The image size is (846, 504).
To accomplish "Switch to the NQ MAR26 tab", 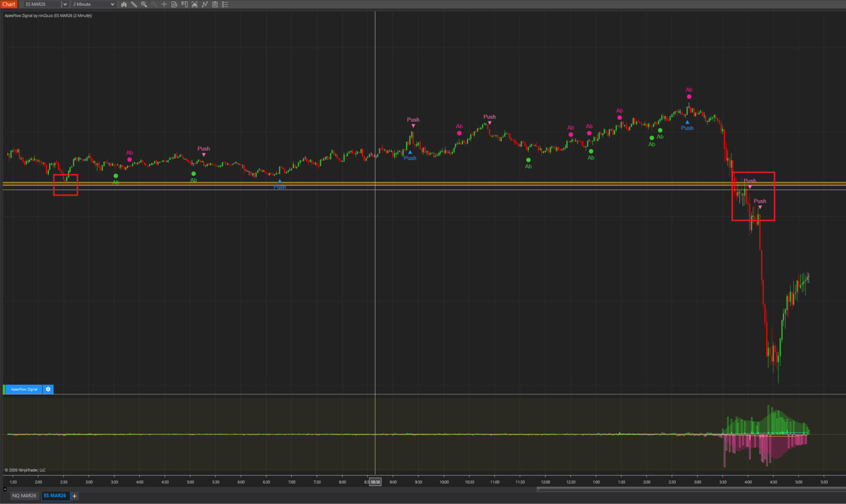I will point(24,496).
